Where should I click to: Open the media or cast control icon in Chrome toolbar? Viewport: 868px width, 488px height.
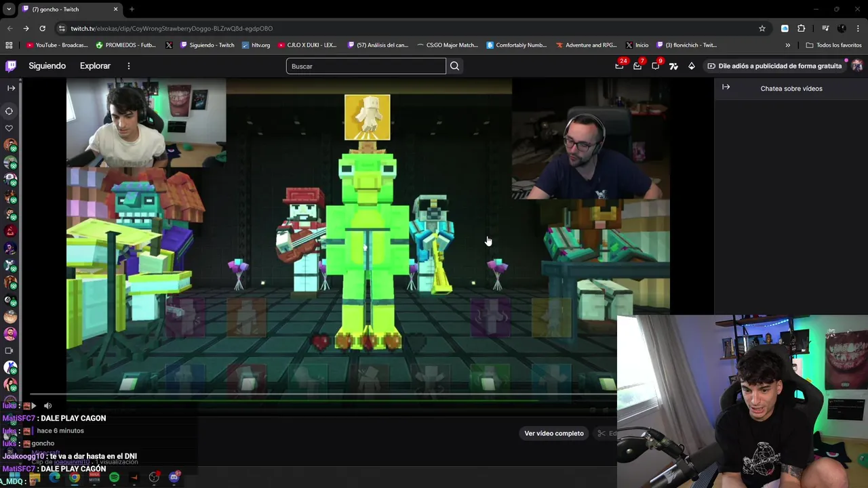(x=825, y=28)
